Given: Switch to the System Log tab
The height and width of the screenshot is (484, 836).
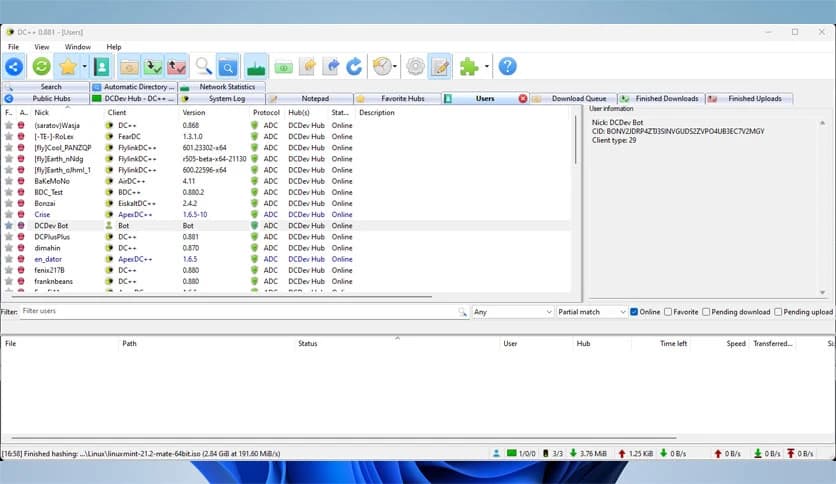Looking at the screenshot, I should pyautogui.click(x=222, y=99).
